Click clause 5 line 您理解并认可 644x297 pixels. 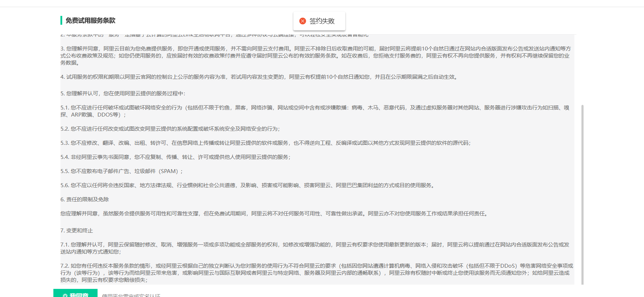[123, 93]
